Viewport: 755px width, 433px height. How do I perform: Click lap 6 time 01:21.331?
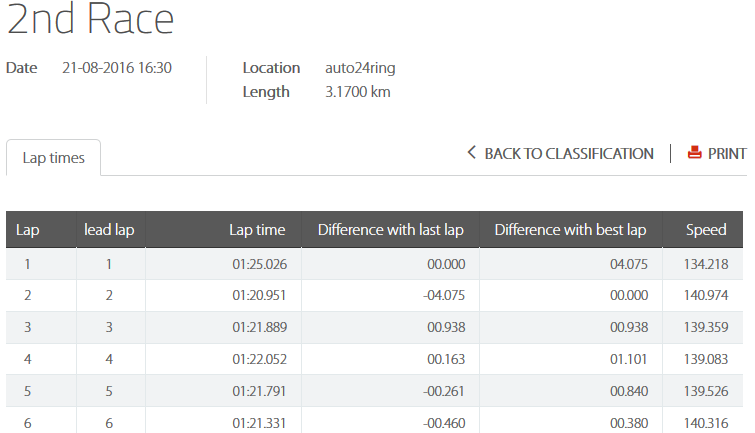click(259, 423)
